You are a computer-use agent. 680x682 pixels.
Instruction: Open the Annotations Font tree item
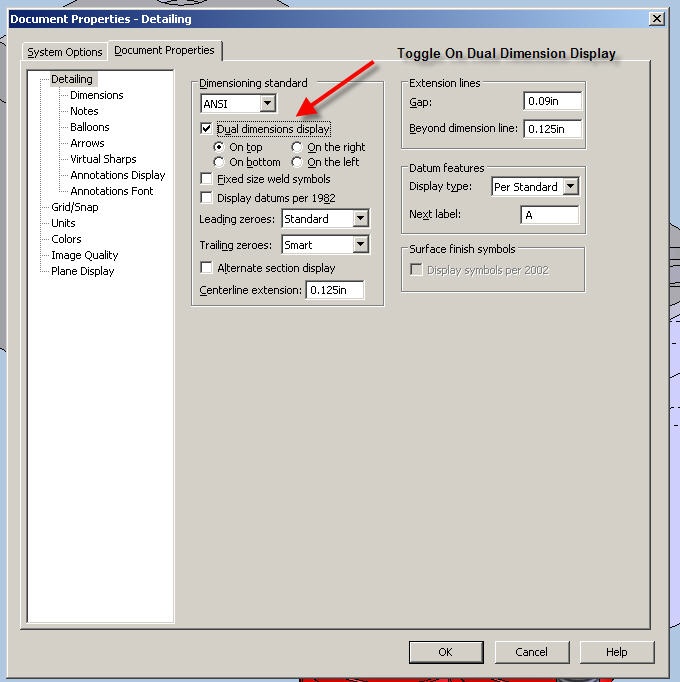(x=111, y=191)
